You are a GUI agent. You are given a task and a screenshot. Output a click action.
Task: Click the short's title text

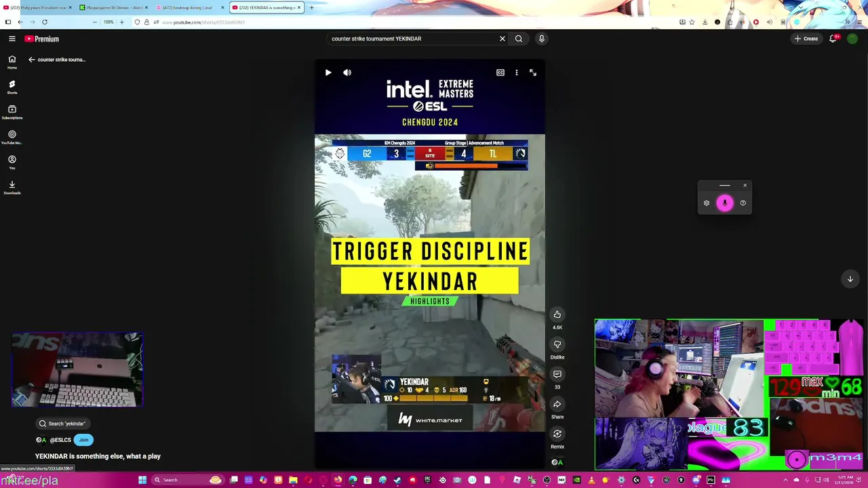click(98, 456)
